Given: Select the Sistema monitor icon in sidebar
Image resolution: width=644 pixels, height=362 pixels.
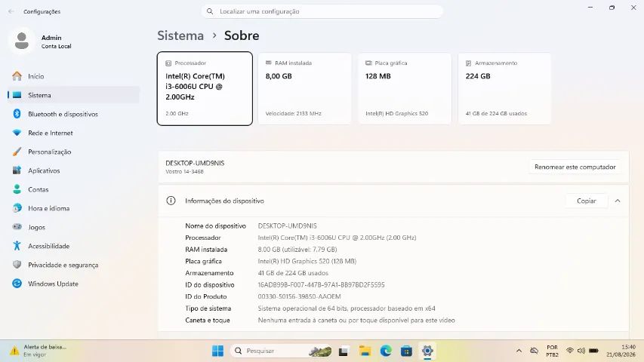Looking at the screenshot, I should (17, 95).
